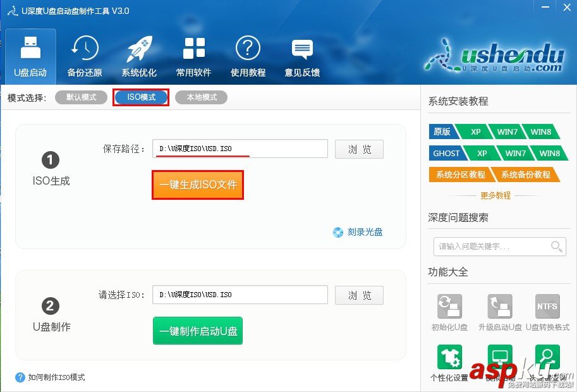Click the green magnifier query icon

point(547,357)
